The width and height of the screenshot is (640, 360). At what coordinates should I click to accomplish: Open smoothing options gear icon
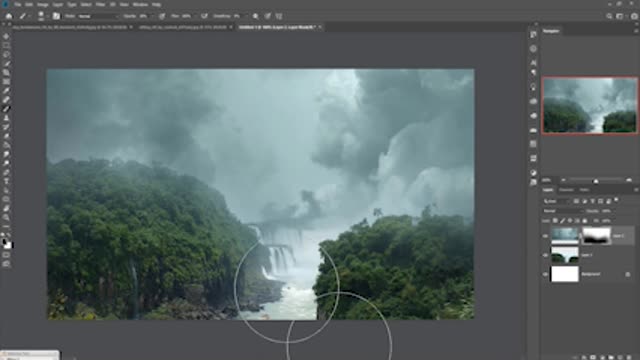coord(256,16)
